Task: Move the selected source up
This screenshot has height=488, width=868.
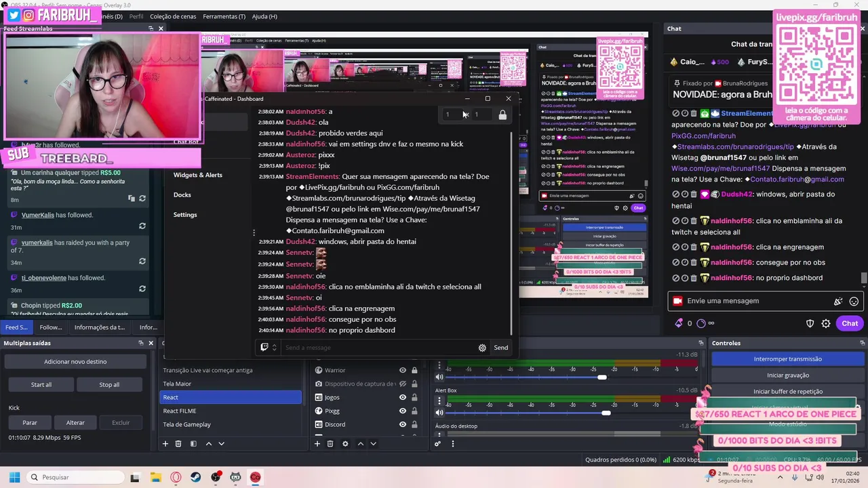Action: (360, 444)
